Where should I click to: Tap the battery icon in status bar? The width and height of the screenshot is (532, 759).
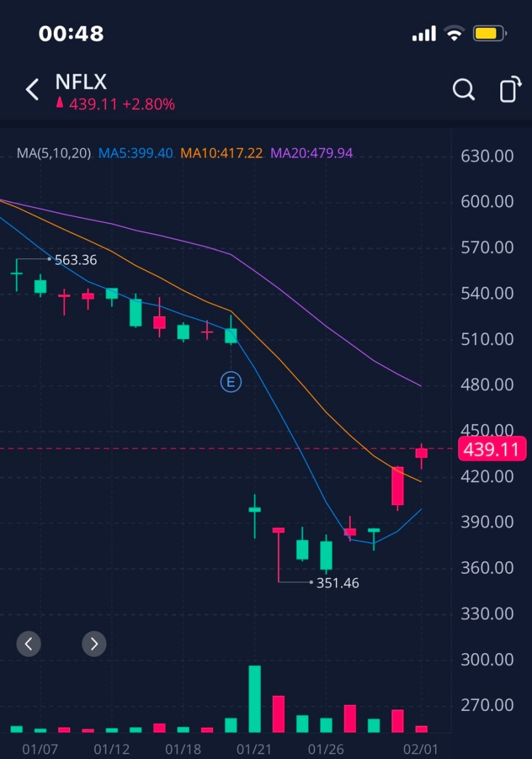(x=489, y=33)
